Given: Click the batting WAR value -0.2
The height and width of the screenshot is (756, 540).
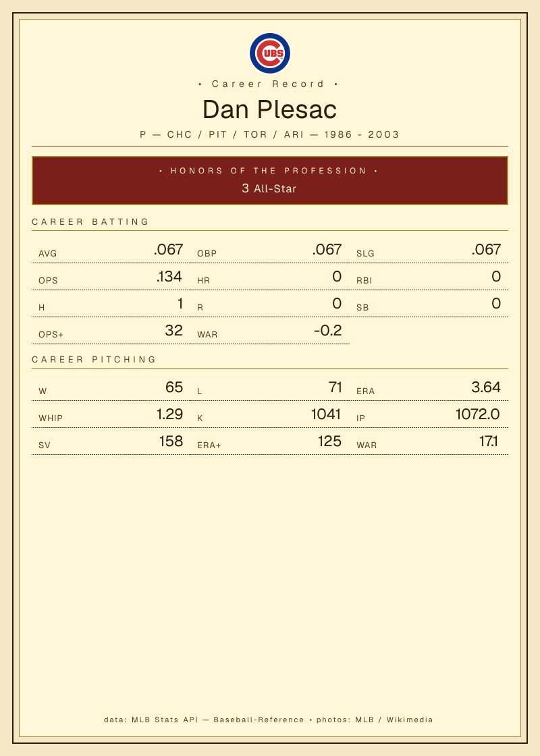Looking at the screenshot, I should 328,330.
